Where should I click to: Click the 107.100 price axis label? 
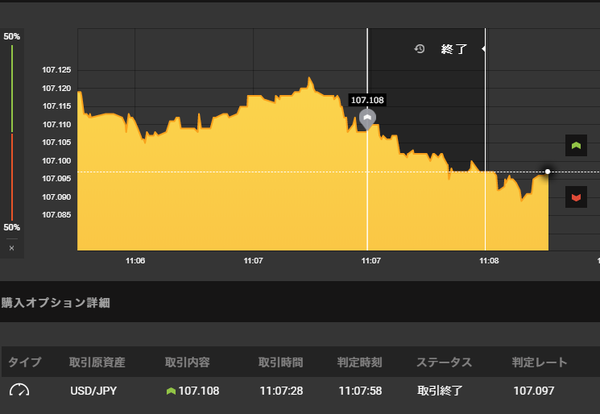[x=57, y=161]
